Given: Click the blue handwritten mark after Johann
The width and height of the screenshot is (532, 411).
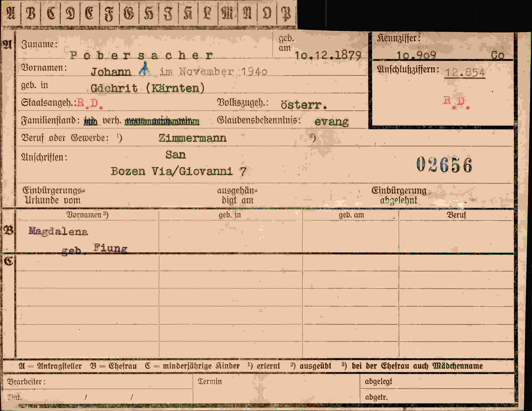Looking at the screenshot, I should (144, 68).
